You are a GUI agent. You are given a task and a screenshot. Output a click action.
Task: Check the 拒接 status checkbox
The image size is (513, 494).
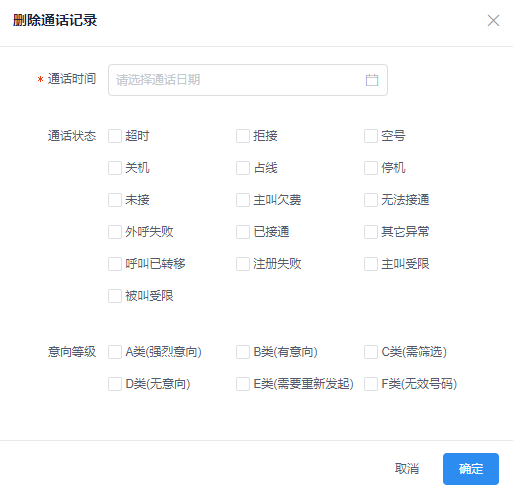pyautogui.click(x=243, y=136)
